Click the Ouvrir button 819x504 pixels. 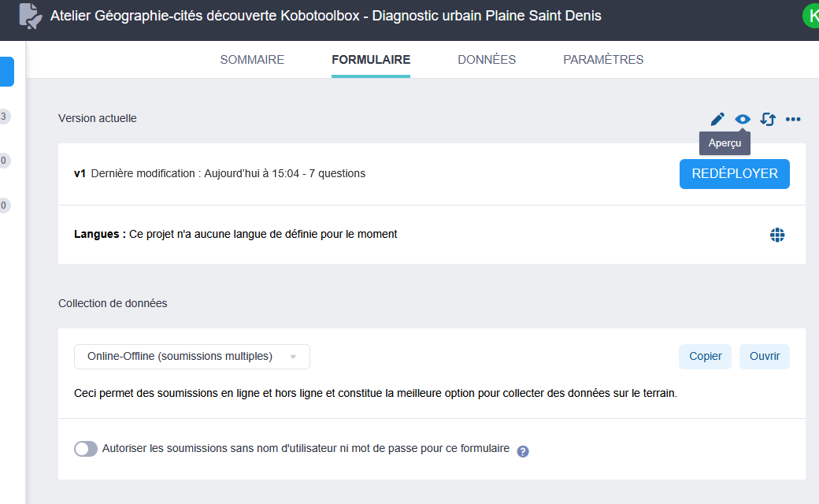pyautogui.click(x=764, y=357)
